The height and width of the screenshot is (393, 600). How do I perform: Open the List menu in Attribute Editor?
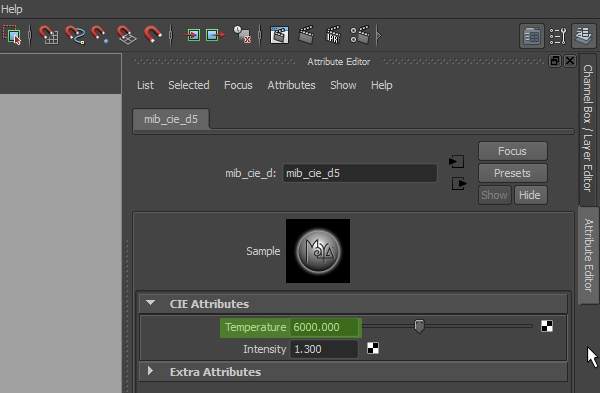pos(145,85)
